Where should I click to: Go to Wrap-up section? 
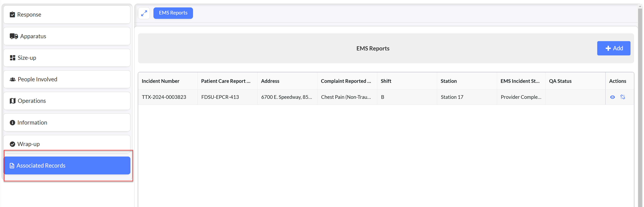[67, 144]
